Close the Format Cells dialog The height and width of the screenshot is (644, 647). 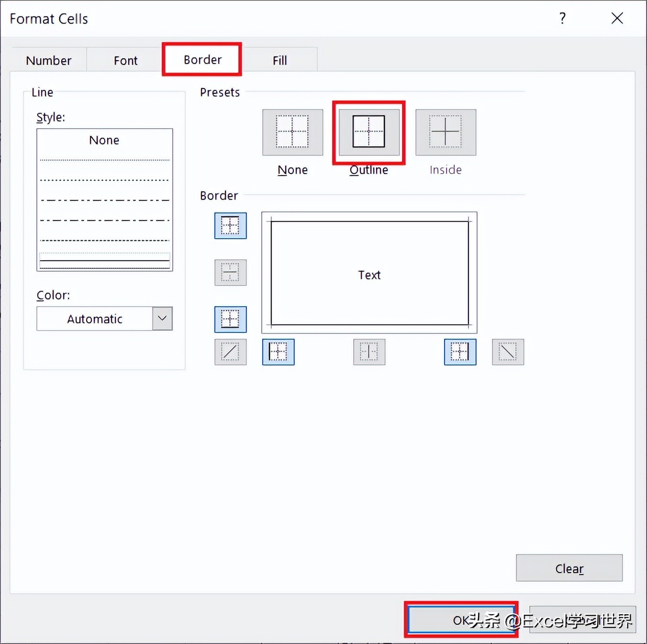[617, 18]
